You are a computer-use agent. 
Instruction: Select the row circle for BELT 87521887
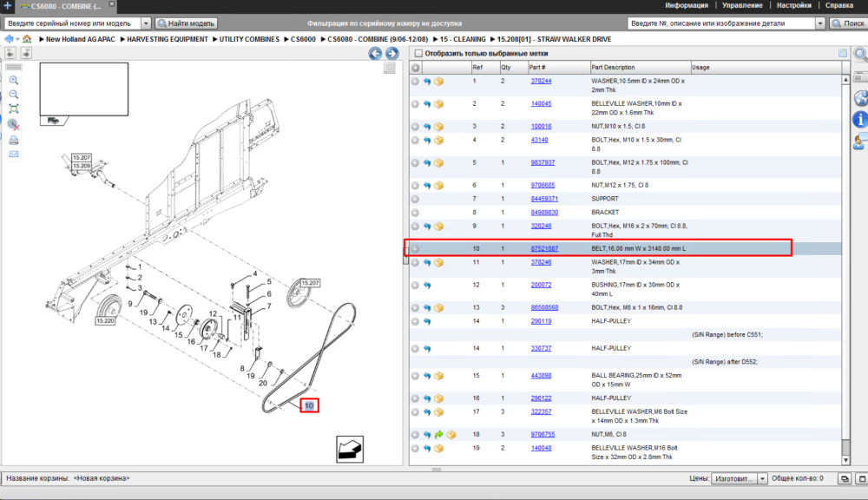point(415,248)
